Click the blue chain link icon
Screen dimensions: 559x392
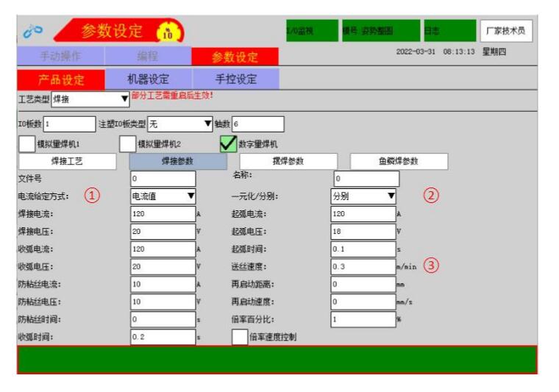click(x=32, y=31)
